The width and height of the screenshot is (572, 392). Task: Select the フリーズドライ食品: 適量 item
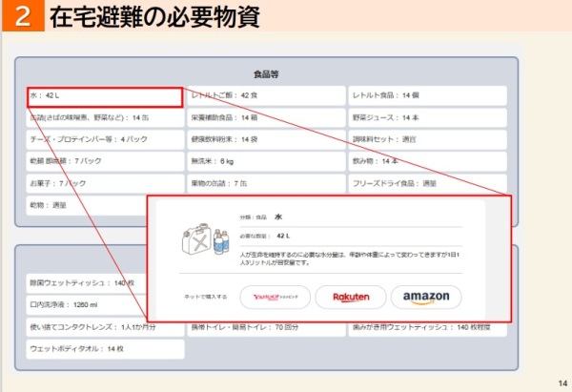pyautogui.click(x=426, y=182)
